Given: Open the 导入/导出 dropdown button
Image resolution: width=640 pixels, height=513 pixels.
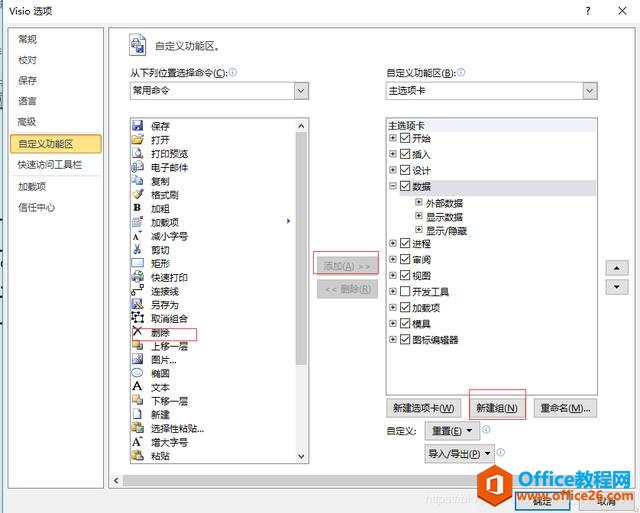Looking at the screenshot, I should tap(459, 453).
